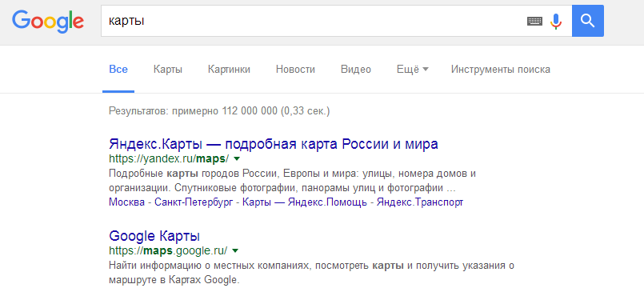
Task: Open the 'Яндекс.Карты — подробная карта России и мира' result
Action: point(274,144)
